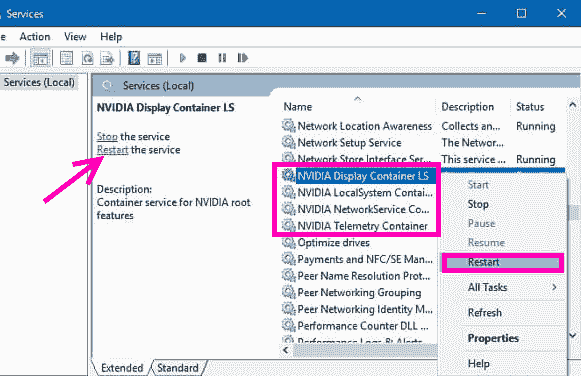Click gear icon of NVIDIA Telemetry Container
581x376 pixels.
288,225
